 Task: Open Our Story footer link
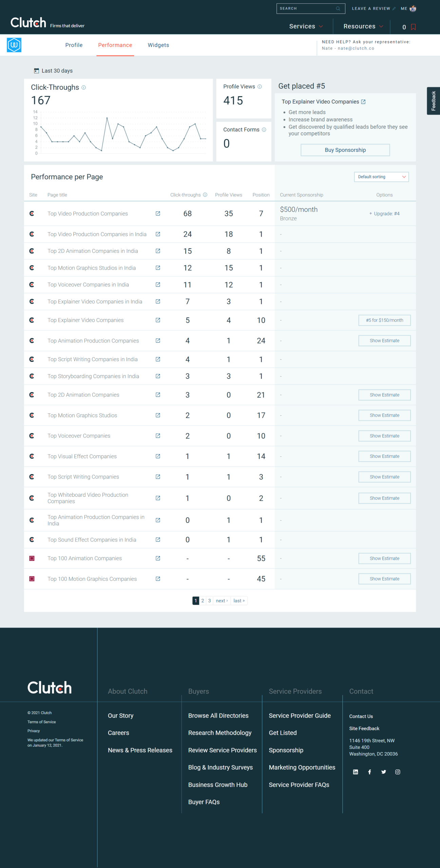pos(120,715)
